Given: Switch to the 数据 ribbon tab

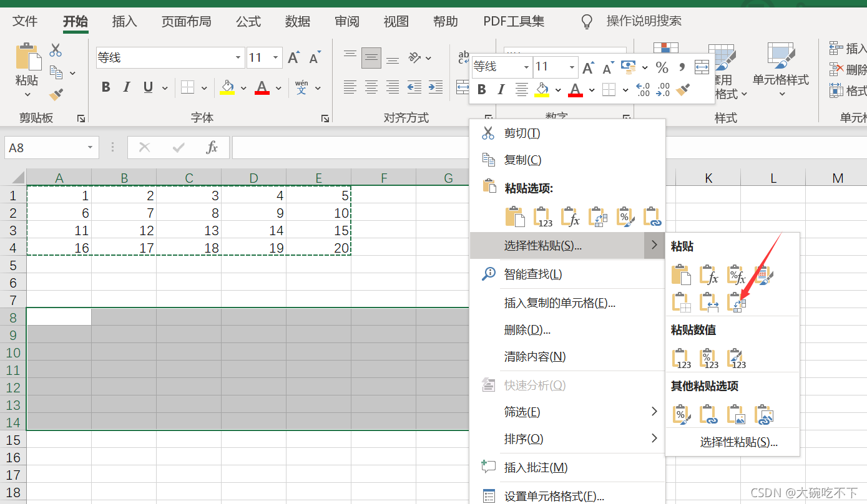Looking at the screenshot, I should [x=298, y=21].
